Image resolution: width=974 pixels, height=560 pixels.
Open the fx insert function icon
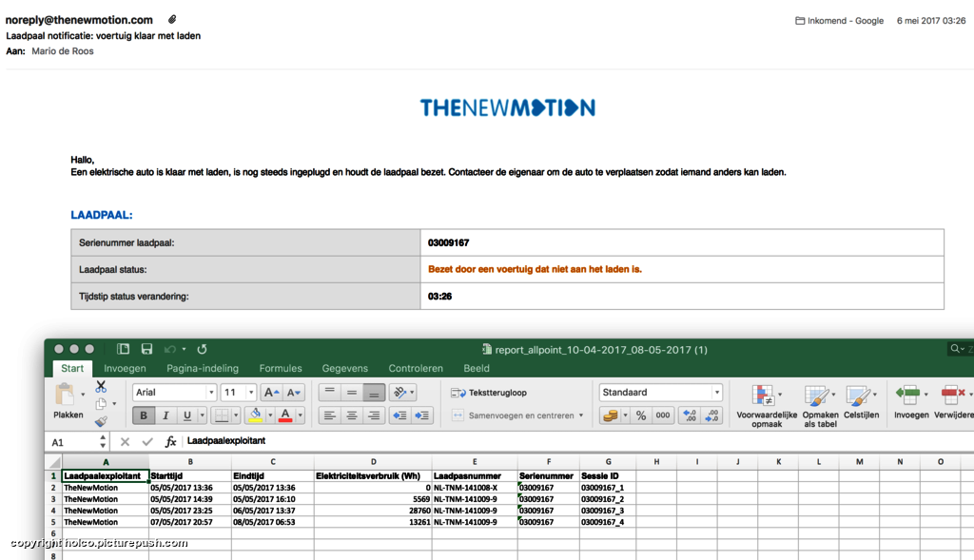[171, 442]
